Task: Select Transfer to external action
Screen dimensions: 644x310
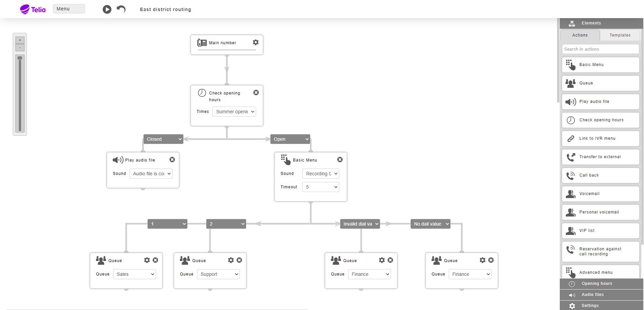Action: (x=600, y=157)
